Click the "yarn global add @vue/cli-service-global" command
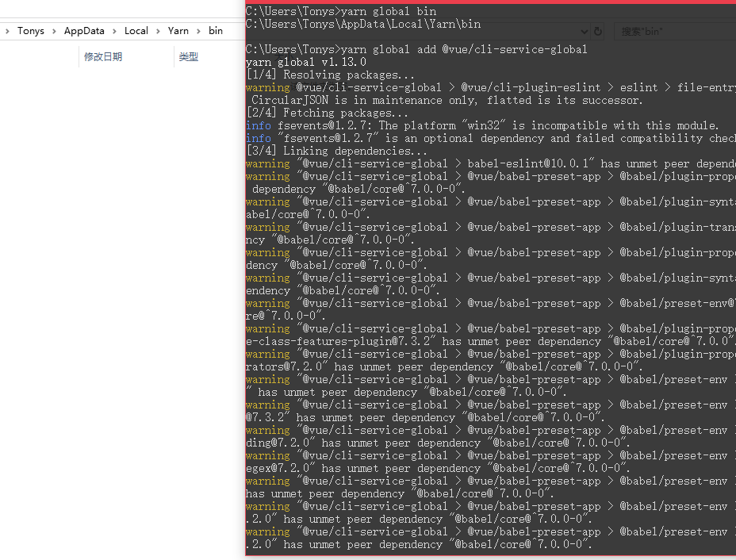Screen dimensions: 736x560 416,49
